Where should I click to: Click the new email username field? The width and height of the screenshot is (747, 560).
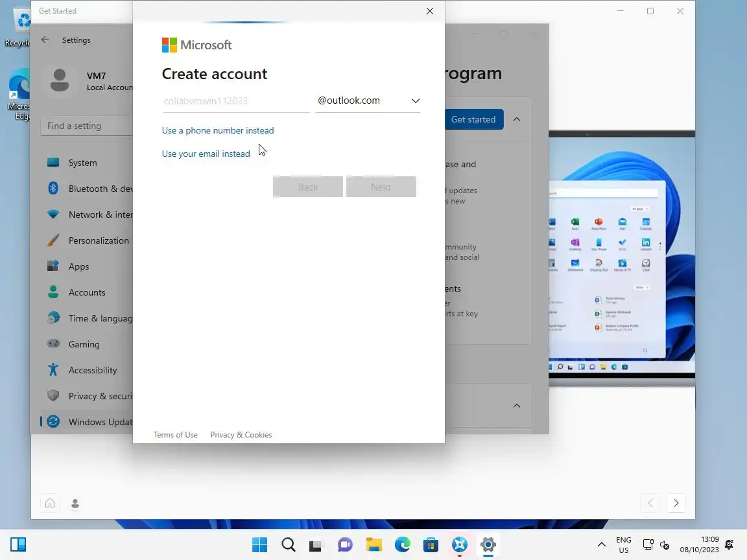[x=236, y=101]
